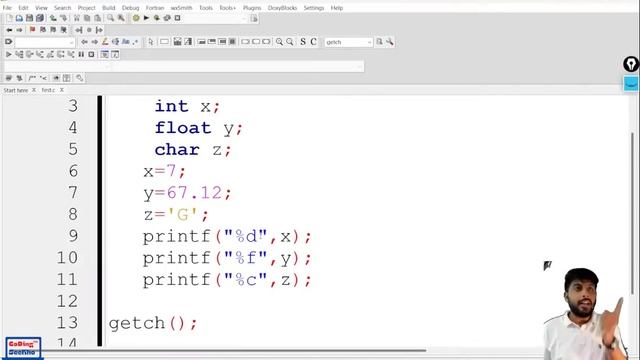This screenshot has width=640, height=360.
Task: Close the test.c editor tab
Action: click(62, 90)
